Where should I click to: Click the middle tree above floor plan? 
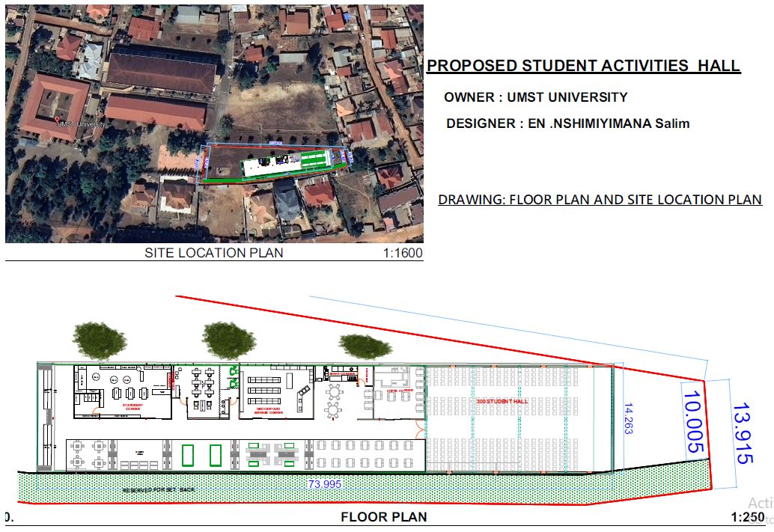(229, 340)
